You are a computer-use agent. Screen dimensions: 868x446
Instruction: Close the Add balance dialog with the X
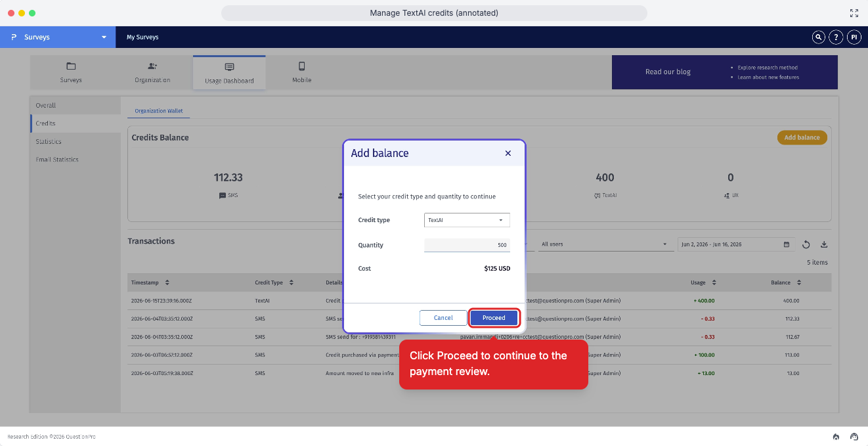(x=508, y=153)
